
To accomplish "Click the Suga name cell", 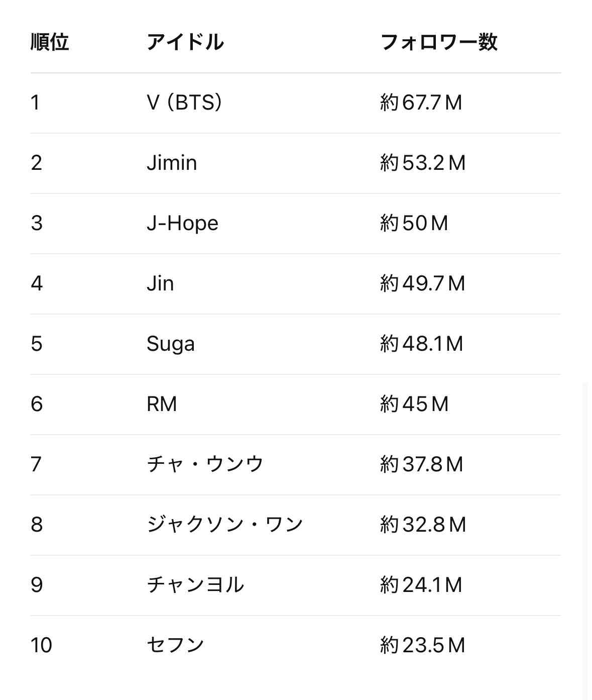I will point(171,344).
